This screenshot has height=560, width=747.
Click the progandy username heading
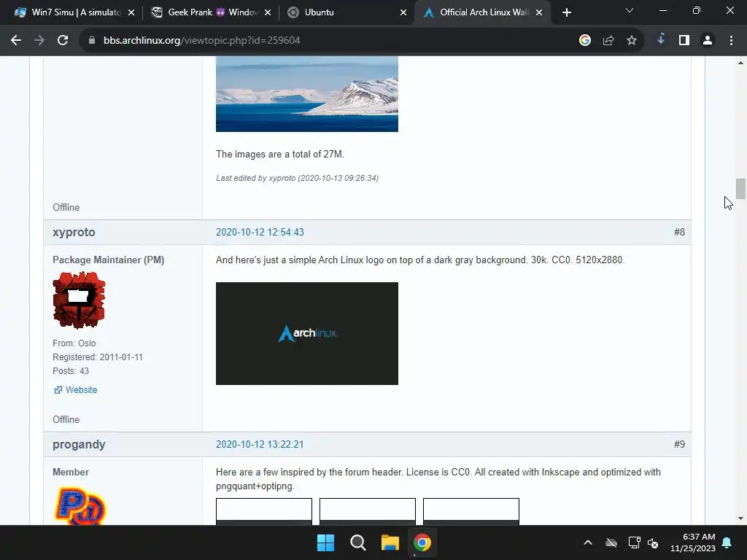(x=79, y=445)
